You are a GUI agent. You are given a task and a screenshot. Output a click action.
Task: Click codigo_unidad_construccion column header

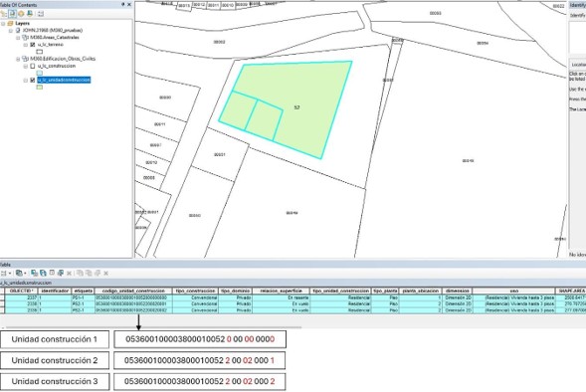coord(133,291)
